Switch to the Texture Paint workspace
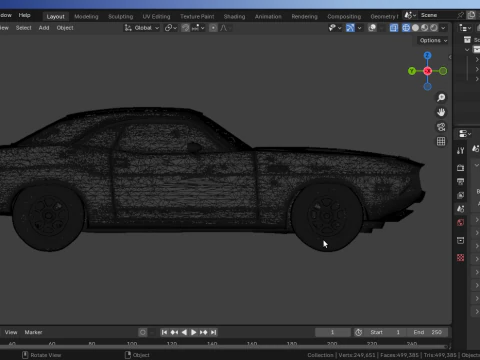The image size is (480, 360). (x=197, y=16)
